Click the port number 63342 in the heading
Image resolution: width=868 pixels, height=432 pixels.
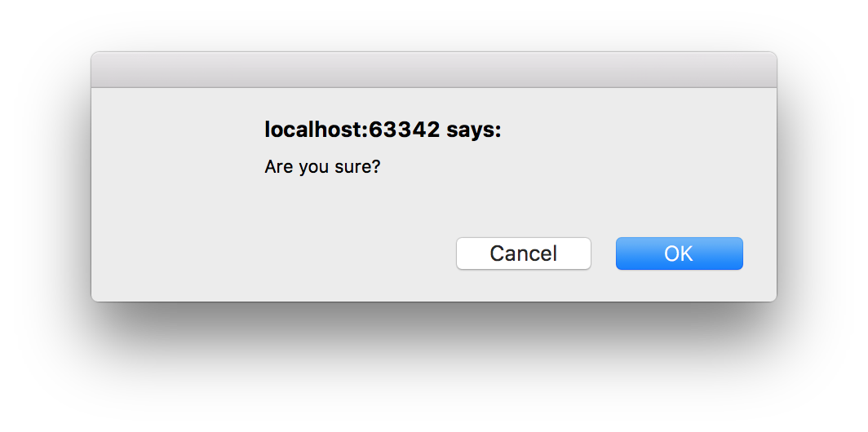405,130
